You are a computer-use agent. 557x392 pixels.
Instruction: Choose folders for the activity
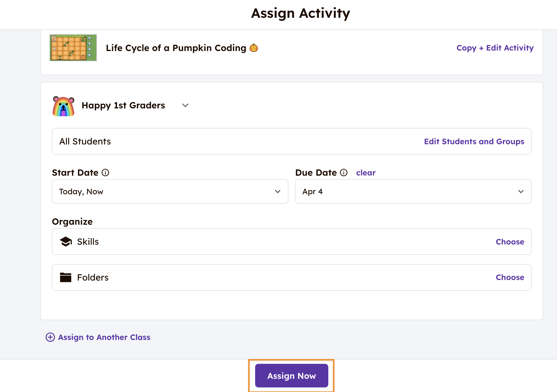click(x=510, y=277)
